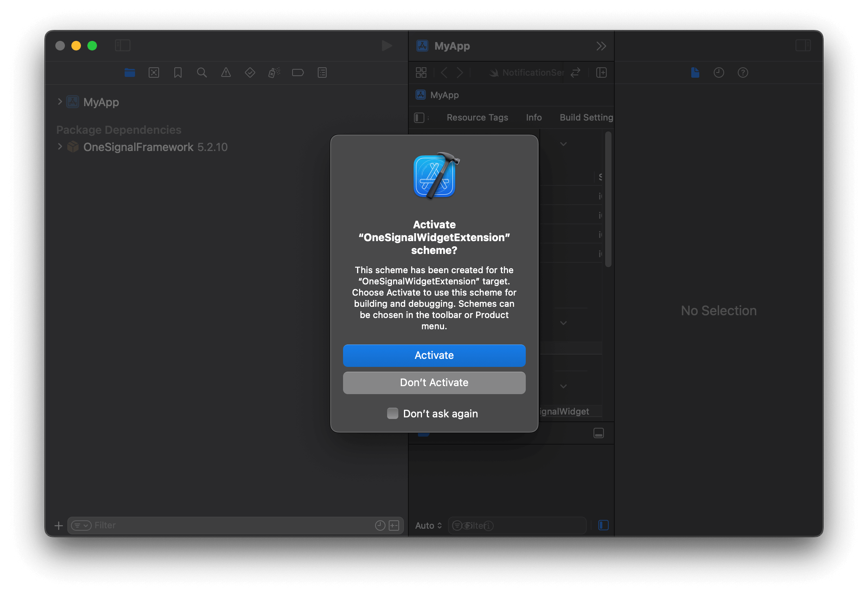Open the Breakpoint navigator icon

pos(298,72)
